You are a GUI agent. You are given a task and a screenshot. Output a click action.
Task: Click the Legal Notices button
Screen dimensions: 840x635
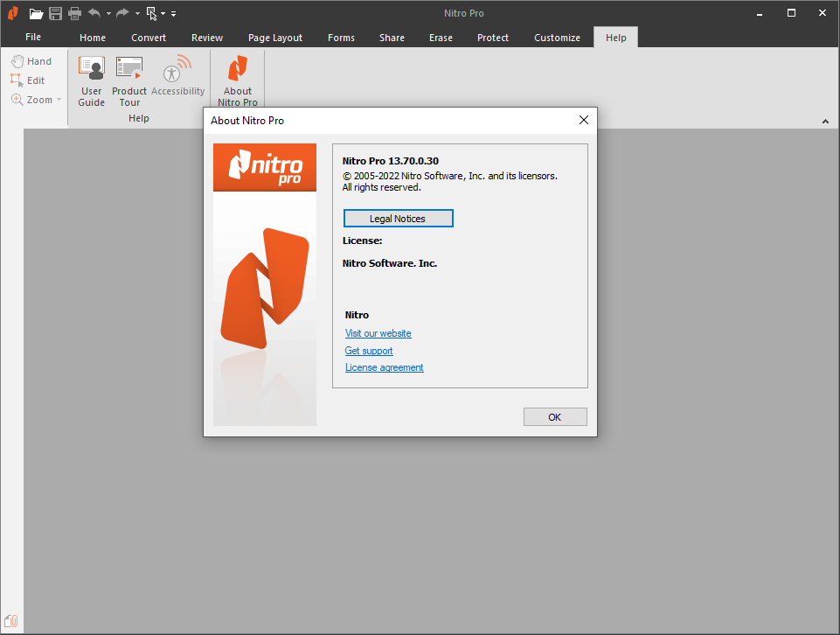398,219
